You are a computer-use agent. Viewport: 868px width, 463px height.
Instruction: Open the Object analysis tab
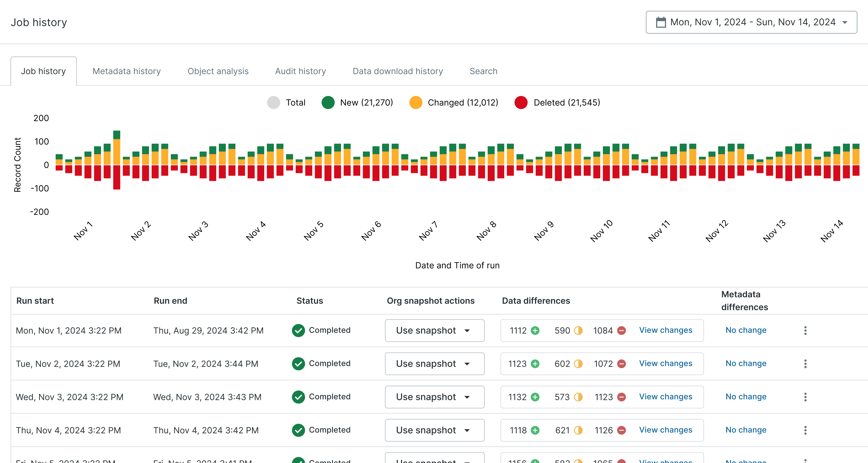coord(218,71)
